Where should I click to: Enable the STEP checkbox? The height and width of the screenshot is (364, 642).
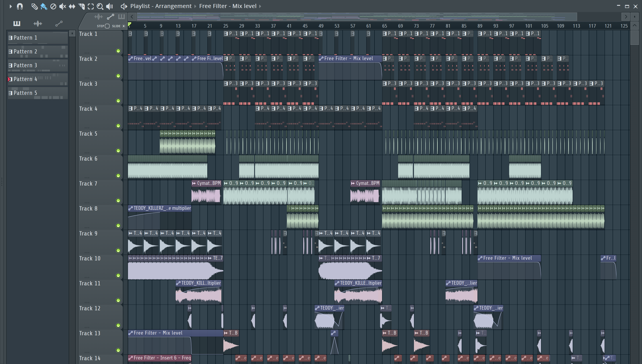click(107, 26)
